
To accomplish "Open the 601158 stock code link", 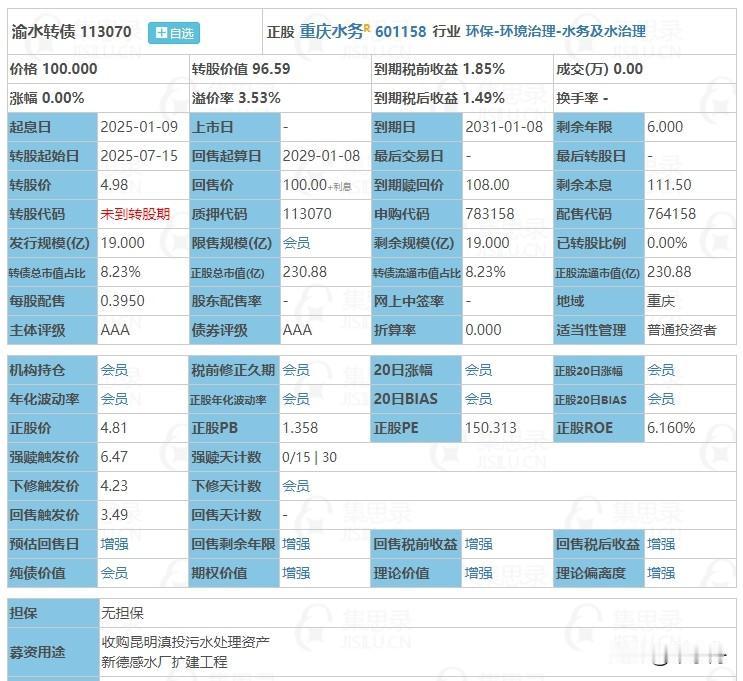I will coord(401,32).
